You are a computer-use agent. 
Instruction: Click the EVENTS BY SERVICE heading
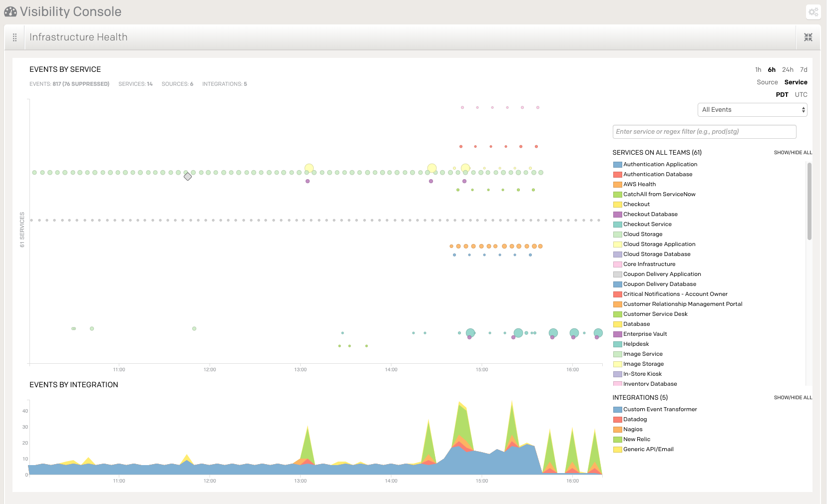[65, 69]
